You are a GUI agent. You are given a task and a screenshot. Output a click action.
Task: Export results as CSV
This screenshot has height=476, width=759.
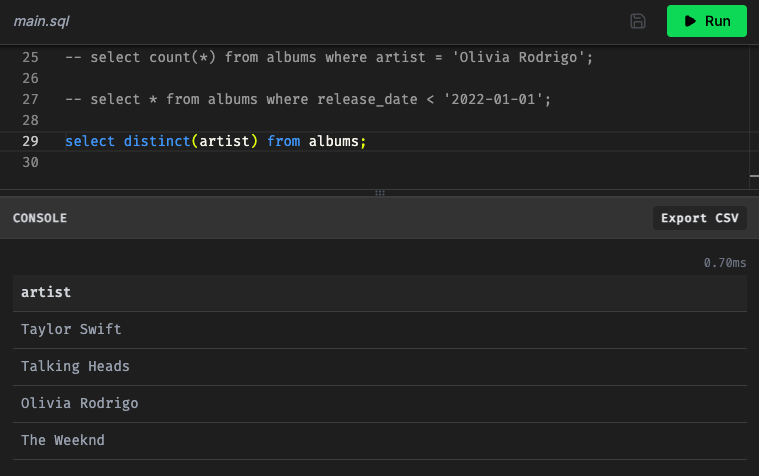699,218
